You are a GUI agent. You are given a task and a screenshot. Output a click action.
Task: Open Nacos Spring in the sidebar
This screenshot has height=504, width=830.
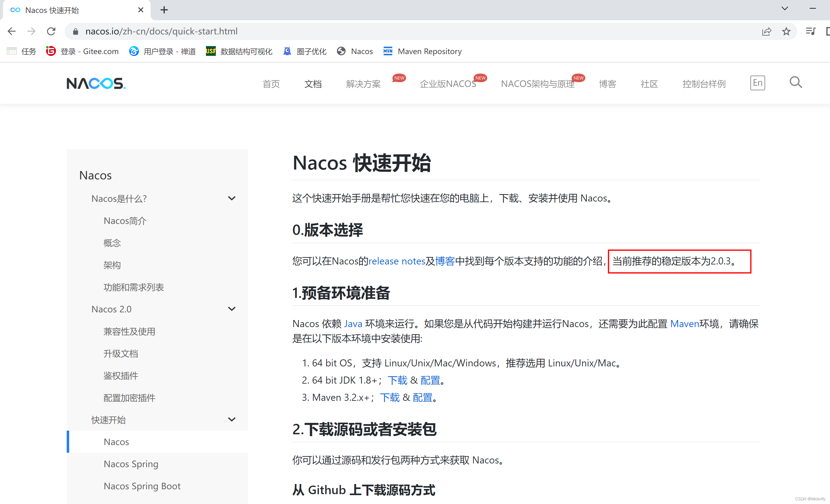[x=131, y=464]
